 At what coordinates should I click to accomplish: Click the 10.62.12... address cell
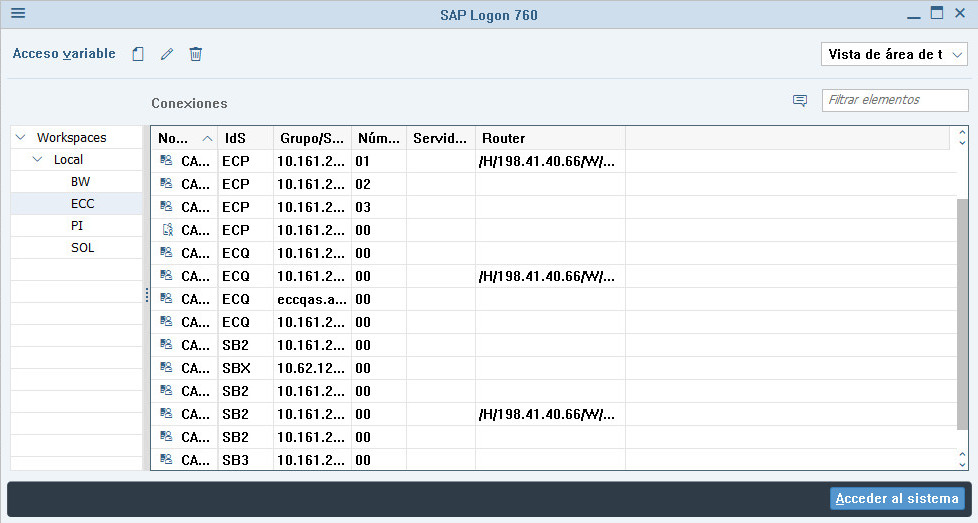[x=312, y=368]
